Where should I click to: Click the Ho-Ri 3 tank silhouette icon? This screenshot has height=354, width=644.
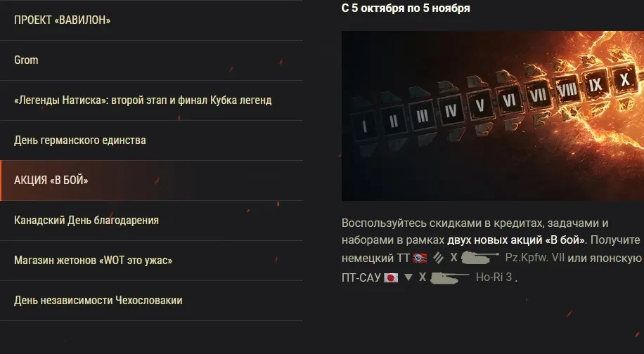(450, 277)
